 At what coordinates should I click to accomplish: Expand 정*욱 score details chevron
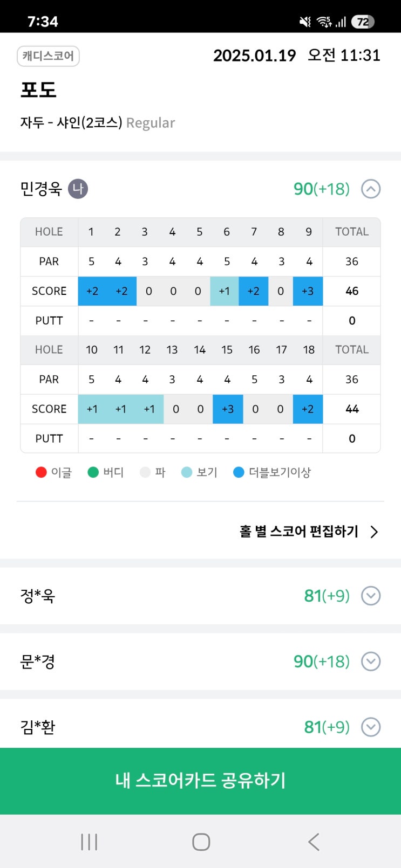click(x=371, y=596)
